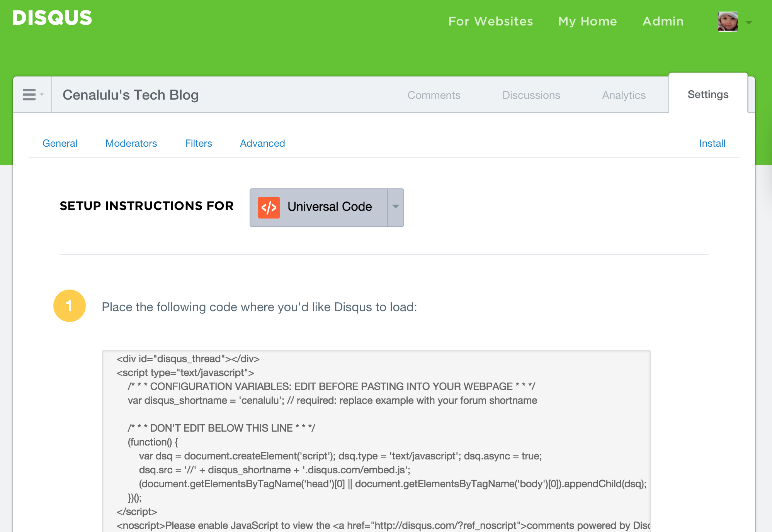Open the For Websites page

(x=491, y=21)
